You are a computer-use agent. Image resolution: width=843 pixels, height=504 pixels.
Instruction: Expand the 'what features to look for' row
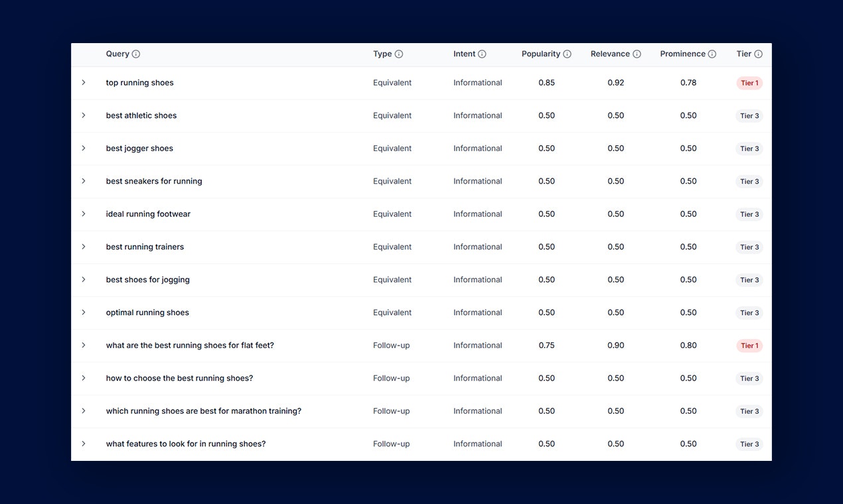[84, 443]
